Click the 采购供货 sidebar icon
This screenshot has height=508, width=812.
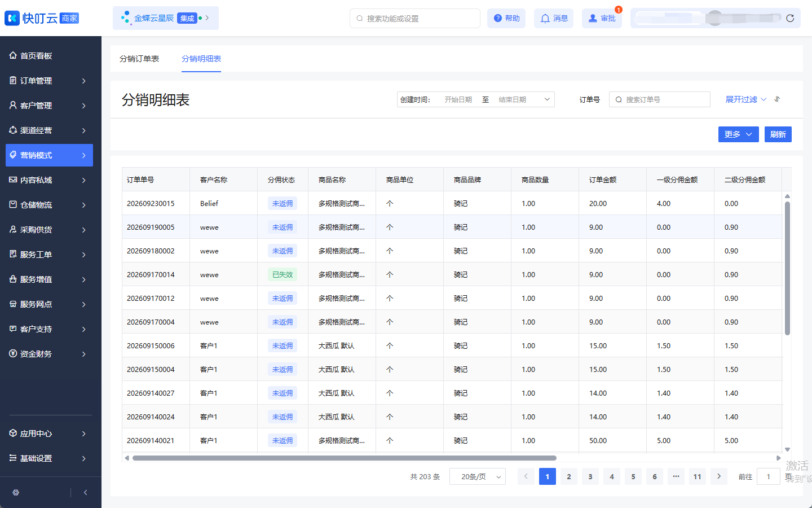13,229
